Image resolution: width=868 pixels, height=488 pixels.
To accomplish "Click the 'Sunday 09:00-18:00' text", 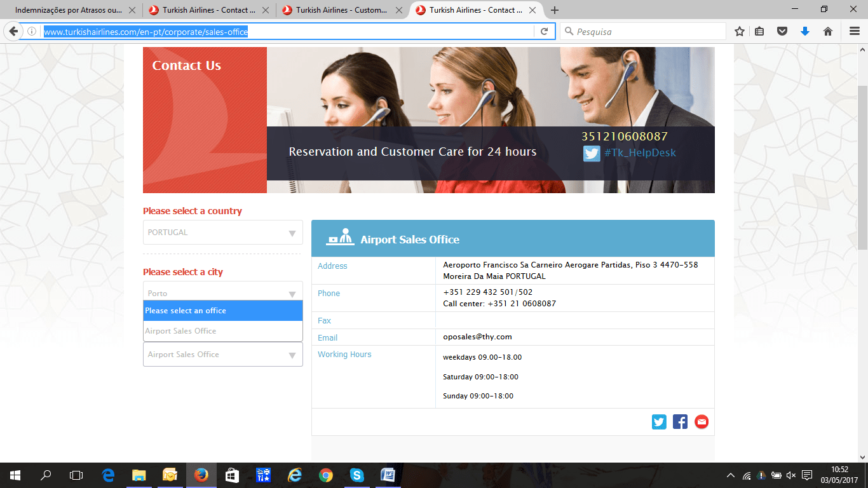I will (x=478, y=396).
